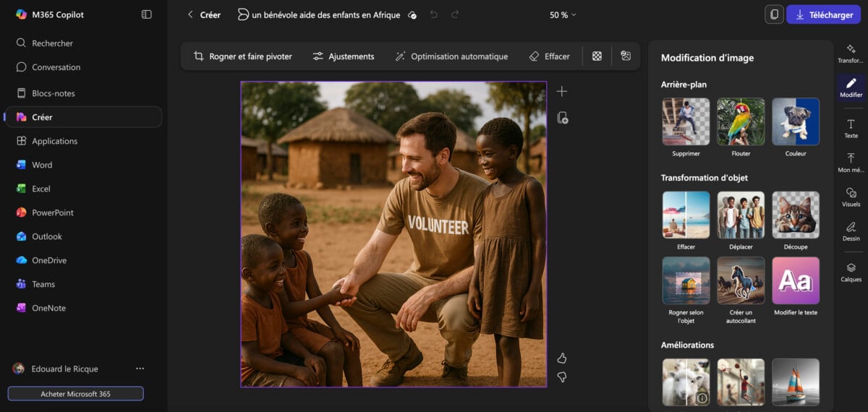The height and width of the screenshot is (412, 868).
Task: Open the 50 % zoom dropdown
Action: point(563,14)
